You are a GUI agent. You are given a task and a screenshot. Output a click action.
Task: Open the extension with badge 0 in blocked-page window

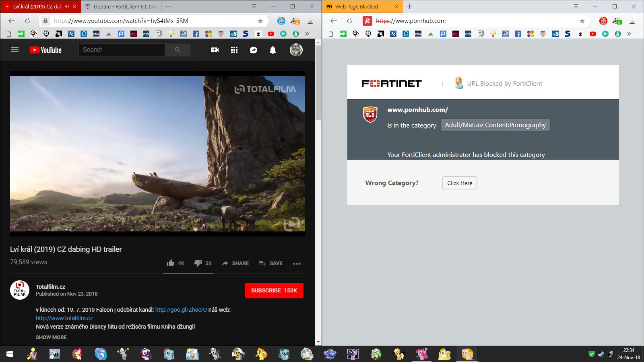pyautogui.click(x=617, y=21)
